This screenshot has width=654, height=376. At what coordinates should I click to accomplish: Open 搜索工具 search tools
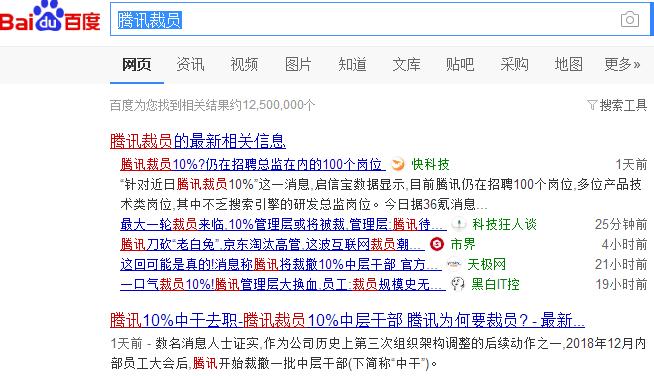coord(623,105)
